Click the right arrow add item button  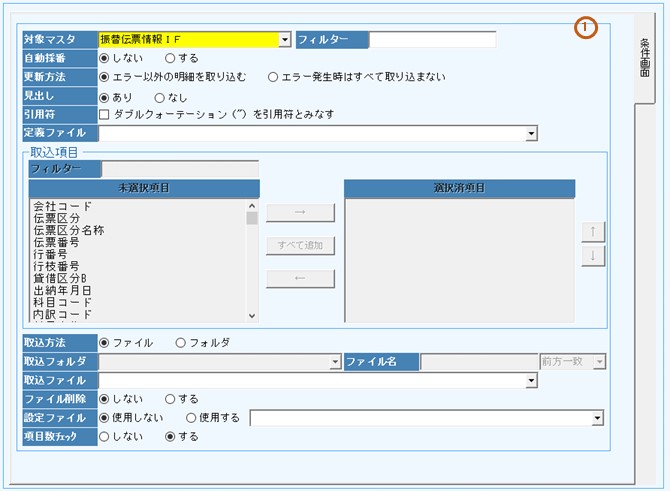click(x=300, y=212)
